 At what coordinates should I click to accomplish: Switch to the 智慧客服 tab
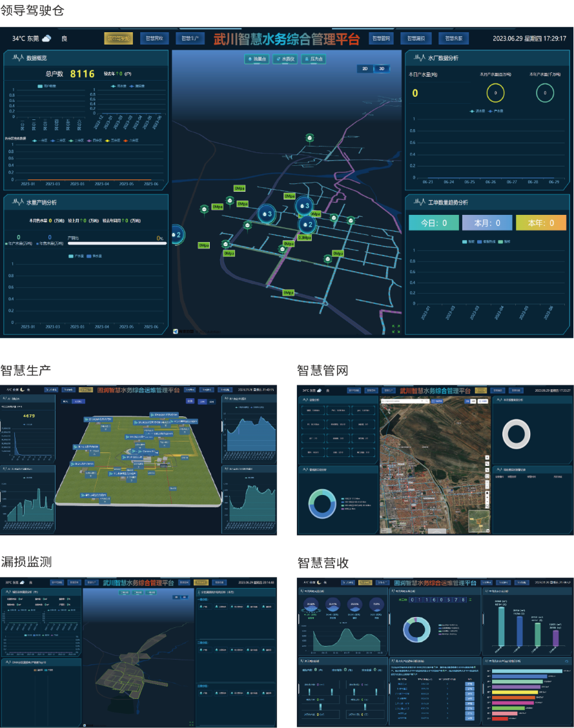[x=453, y=39]
